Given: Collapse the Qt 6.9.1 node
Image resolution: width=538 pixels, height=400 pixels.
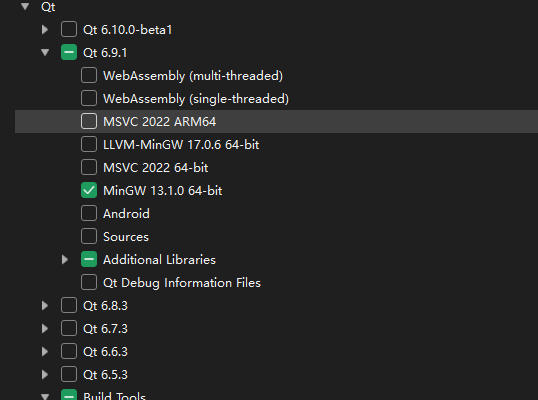Looking at the screenshot, I should click(x=45, y=52).
